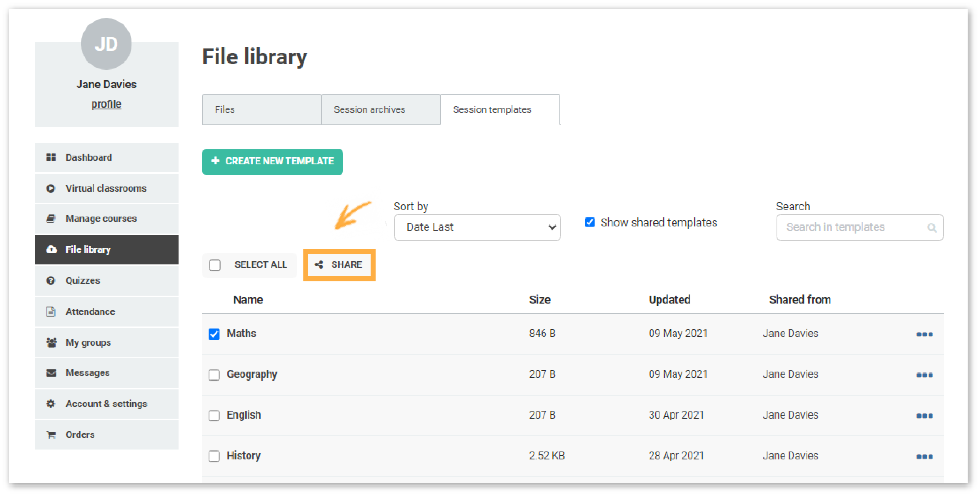Open the Attendance section

tap(107, 311)
